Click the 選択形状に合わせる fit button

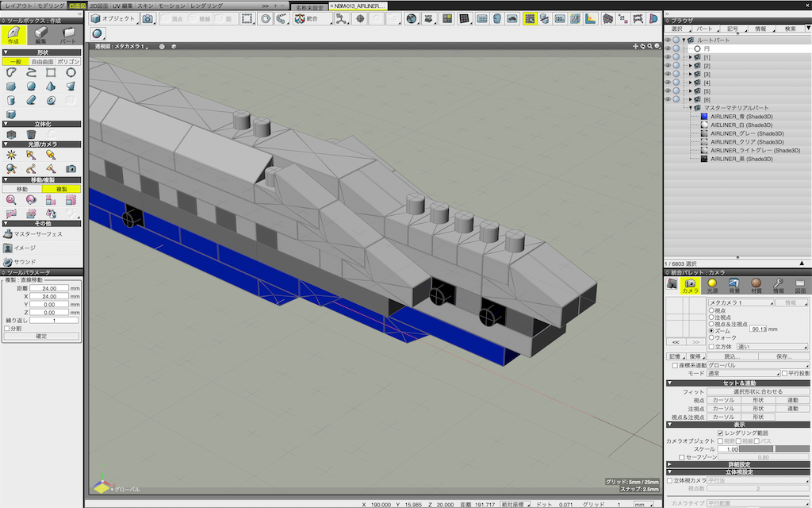758,391
